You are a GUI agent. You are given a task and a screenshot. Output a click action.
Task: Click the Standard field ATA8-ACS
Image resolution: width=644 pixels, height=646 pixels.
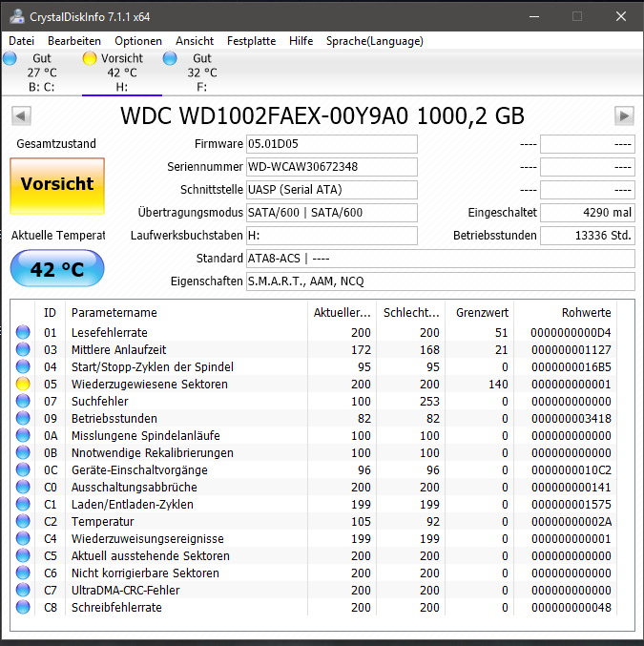click(x=441, y=259)
